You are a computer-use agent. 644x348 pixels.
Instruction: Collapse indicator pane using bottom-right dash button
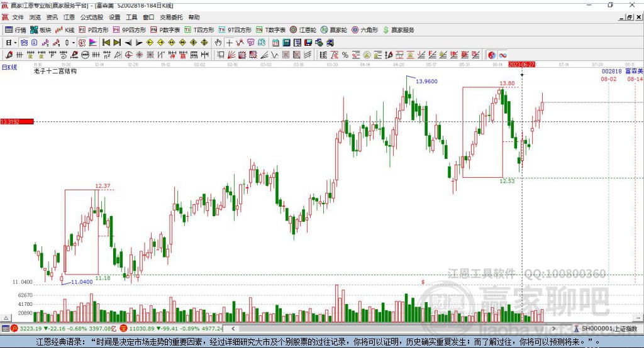click(x=638, y=318)
